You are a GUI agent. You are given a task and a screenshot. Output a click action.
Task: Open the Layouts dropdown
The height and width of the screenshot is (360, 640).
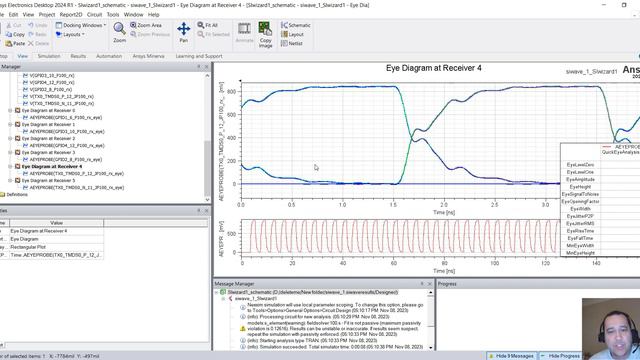click(70, 35)
